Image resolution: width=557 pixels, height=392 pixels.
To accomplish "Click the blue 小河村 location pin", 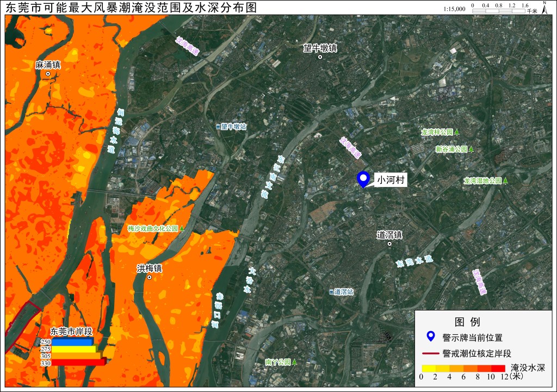I will coord(363,179).
